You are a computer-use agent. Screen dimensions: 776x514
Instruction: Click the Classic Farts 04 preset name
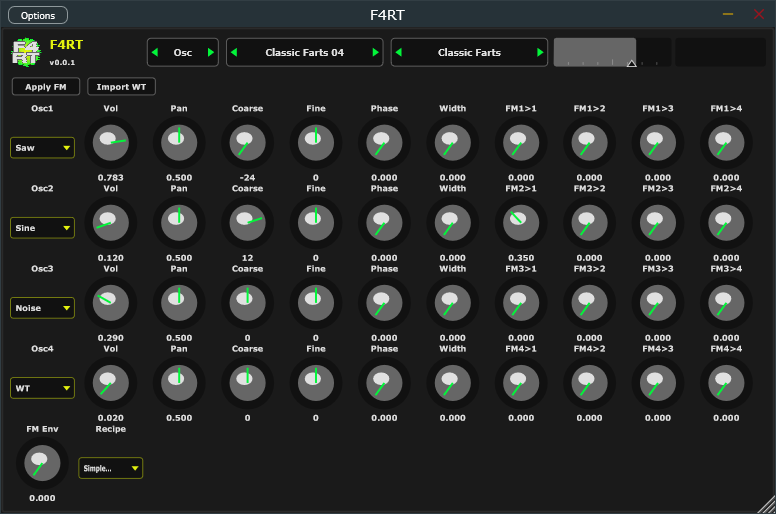304,52
